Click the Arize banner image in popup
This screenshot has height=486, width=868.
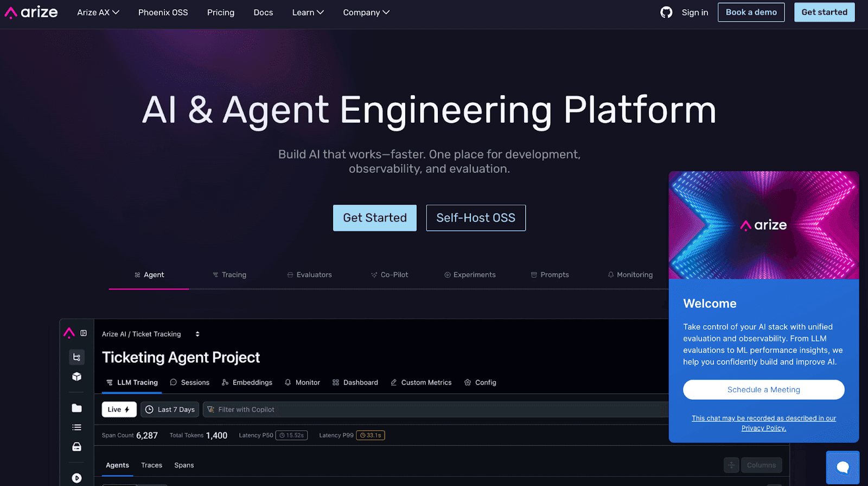point(763,225)
